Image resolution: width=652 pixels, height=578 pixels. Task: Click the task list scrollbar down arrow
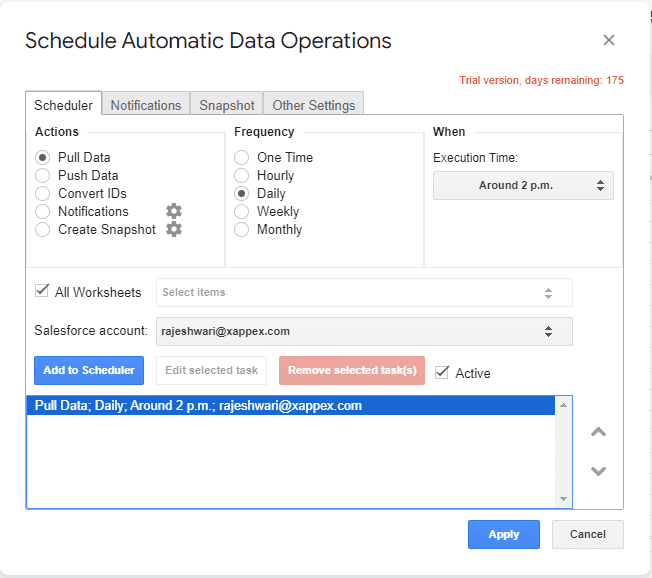click(x=564, y=499)
